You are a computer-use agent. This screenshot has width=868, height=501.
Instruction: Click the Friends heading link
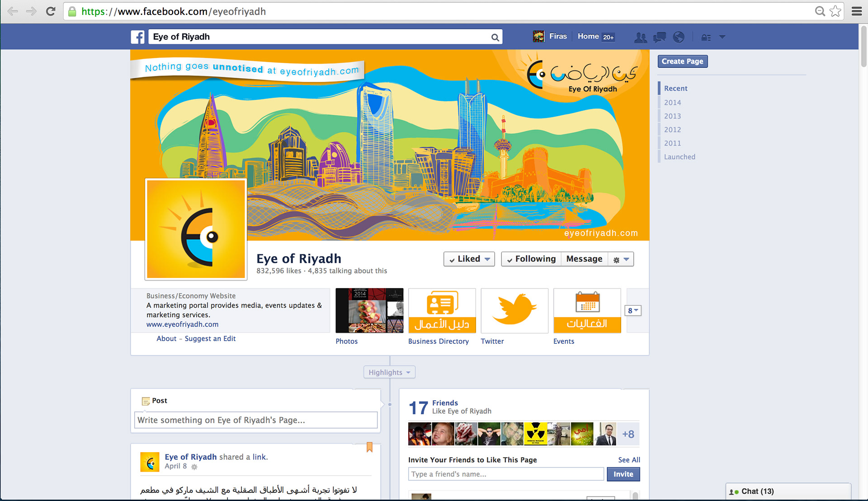coord(445,403)
